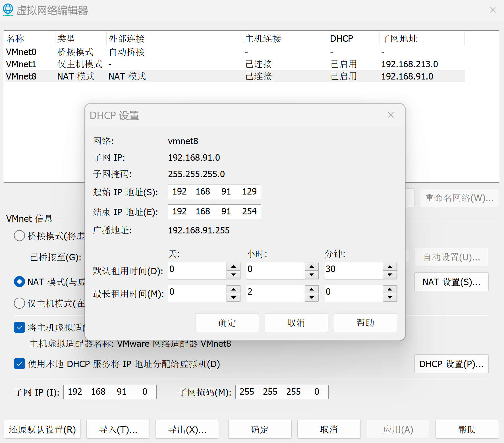Decrease 默认租用时间 hours value
This screenshot has height=443, width=504.
(312, 275)
